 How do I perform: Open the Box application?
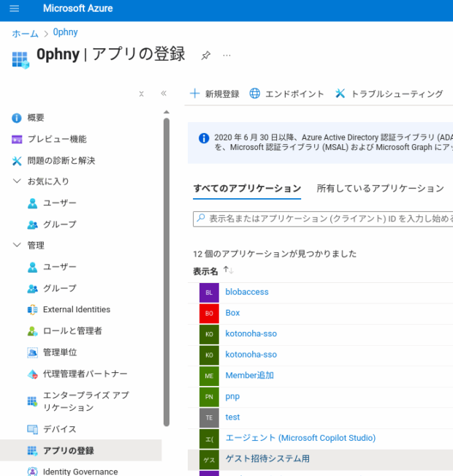233,313
